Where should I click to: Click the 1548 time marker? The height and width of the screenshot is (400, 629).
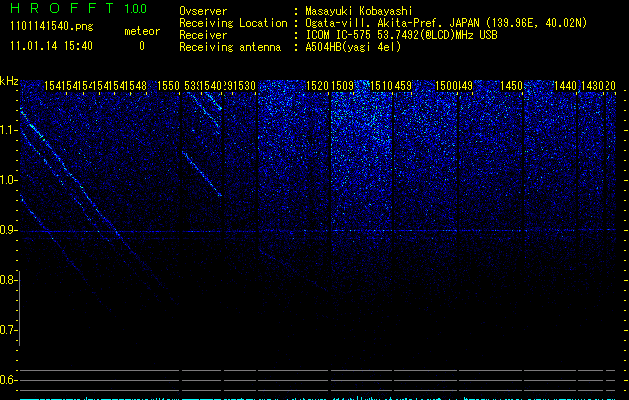pyautogui.click(x=136, y=86)
